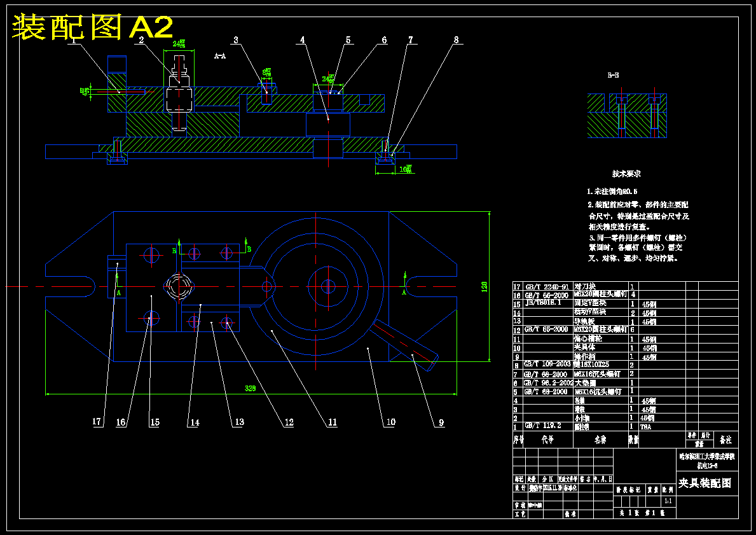
Task: Select the 'GB/T 119.2' standard cell
Action: [x=542, y=426]
